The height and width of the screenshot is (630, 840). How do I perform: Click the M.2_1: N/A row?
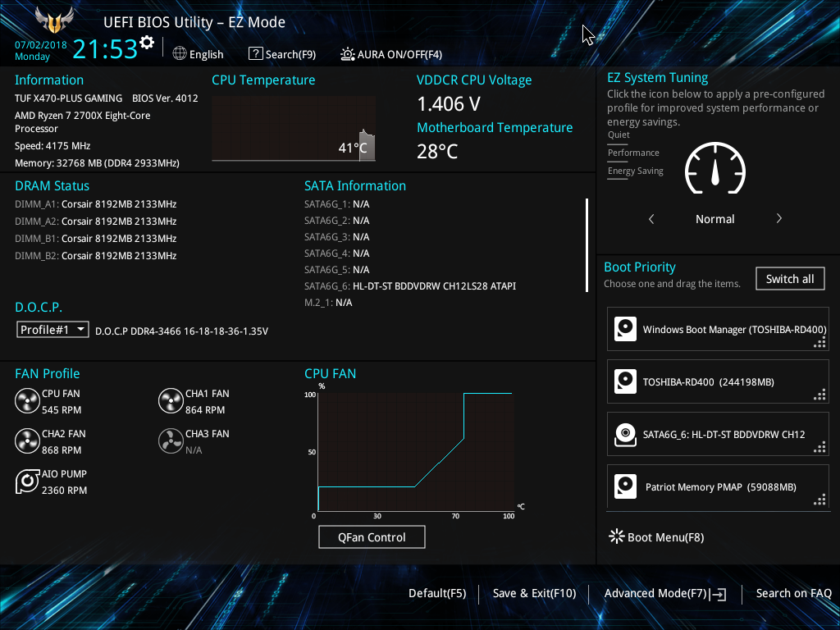(x=328, y=303)
